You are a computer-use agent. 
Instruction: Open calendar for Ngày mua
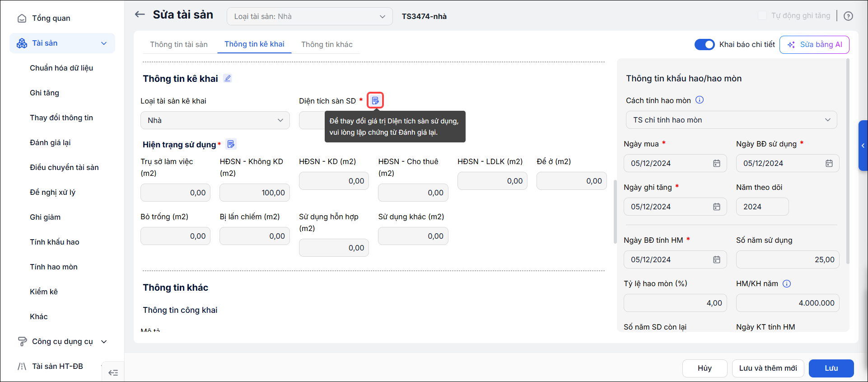click(717, 163)
